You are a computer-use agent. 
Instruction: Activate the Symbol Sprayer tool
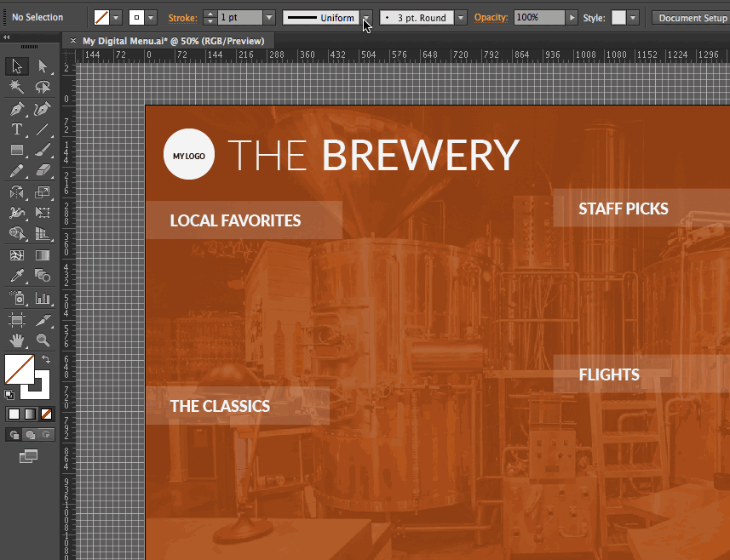[17, 298]
